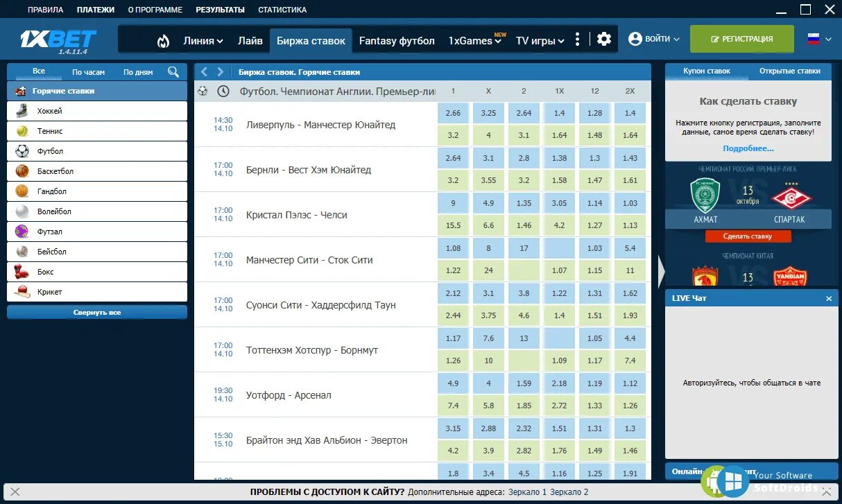Viewport: 842px width, 504px height.
Task: Switch to Купон ставок tab
Action: [707, 71]
